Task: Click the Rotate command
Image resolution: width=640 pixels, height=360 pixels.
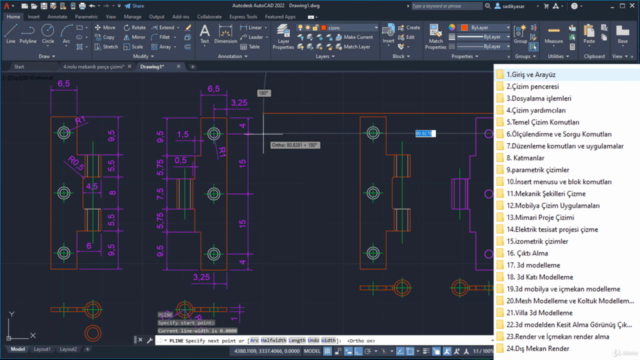Action: 134,27
